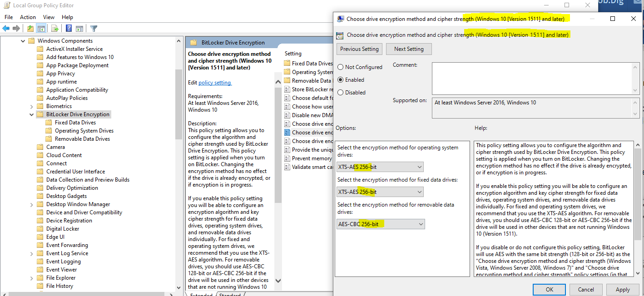This screenshot has height=296, width=644.
Task: Click the Disable new DMA policy icon
Action: (x=287, y=115)
